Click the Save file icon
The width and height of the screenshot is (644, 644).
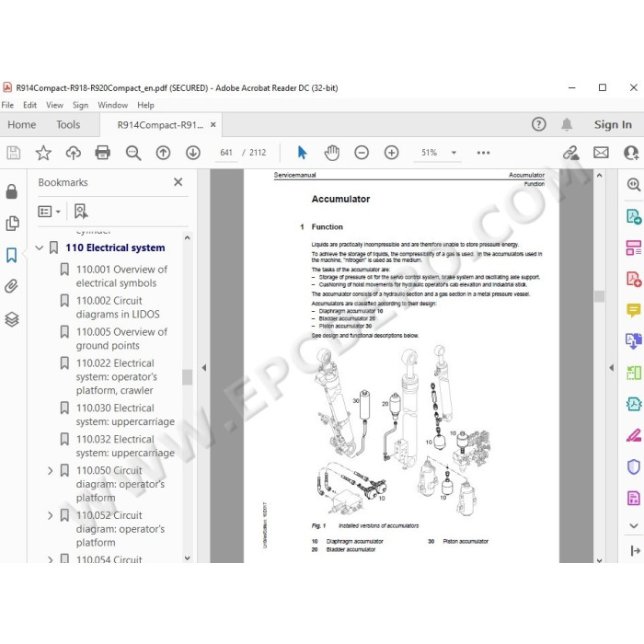click(13, 153)
